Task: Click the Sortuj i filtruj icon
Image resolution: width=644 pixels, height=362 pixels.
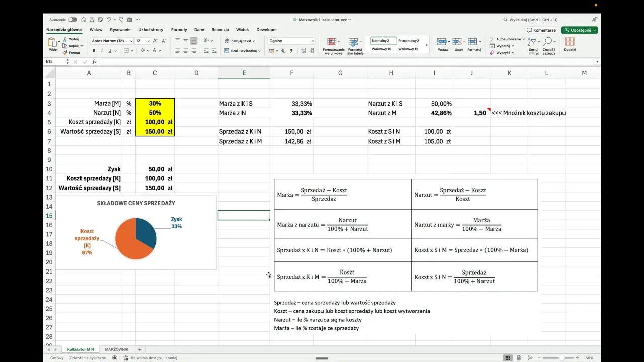Action: click(533, 42)
